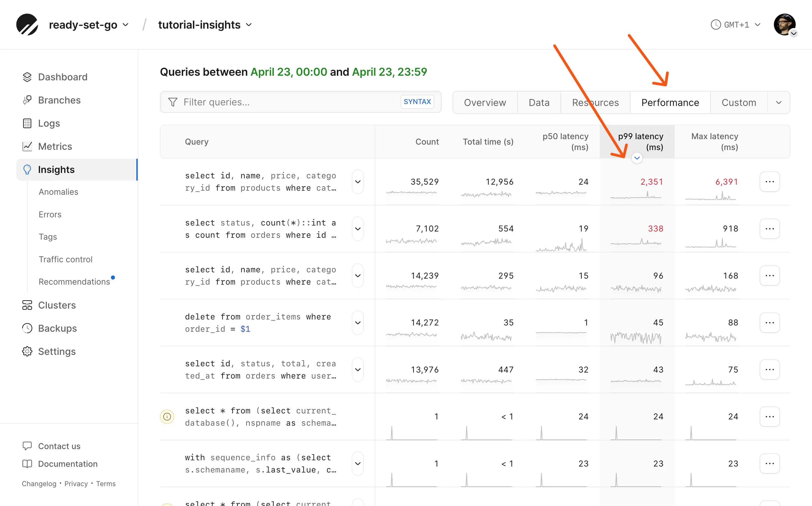Click the red 6,391 max latency value
The width and height of the screenshot is (812, 506).
click(727, 182)
